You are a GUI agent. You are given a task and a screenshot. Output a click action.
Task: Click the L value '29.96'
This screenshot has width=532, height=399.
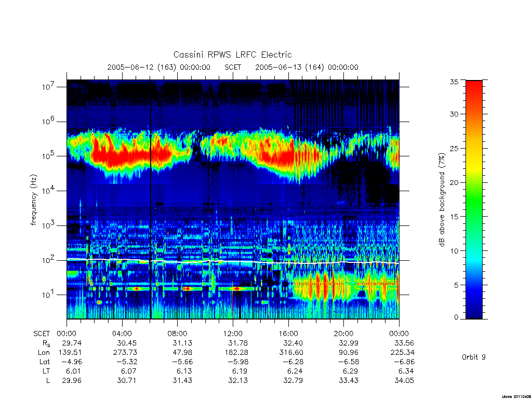point(72,380)
